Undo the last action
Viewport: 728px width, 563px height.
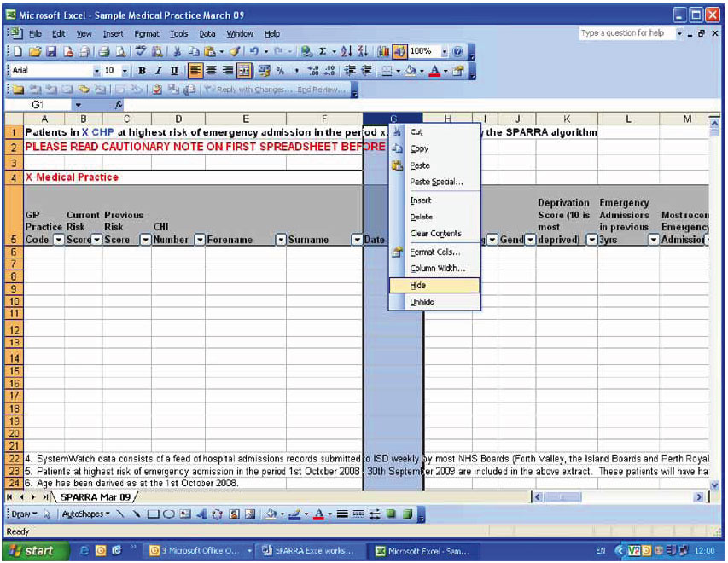253,51
